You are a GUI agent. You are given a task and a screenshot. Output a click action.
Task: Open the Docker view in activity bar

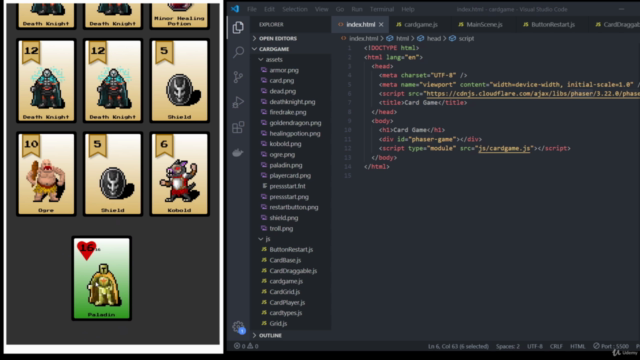pos(238,153)
